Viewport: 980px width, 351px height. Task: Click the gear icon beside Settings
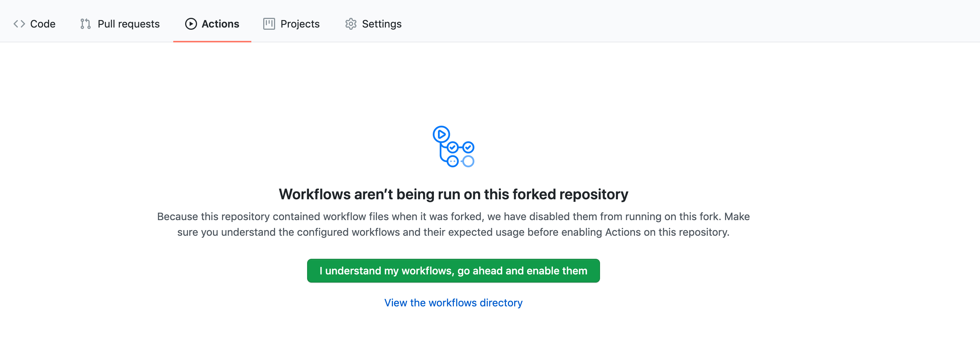click(x=351, y=23)
